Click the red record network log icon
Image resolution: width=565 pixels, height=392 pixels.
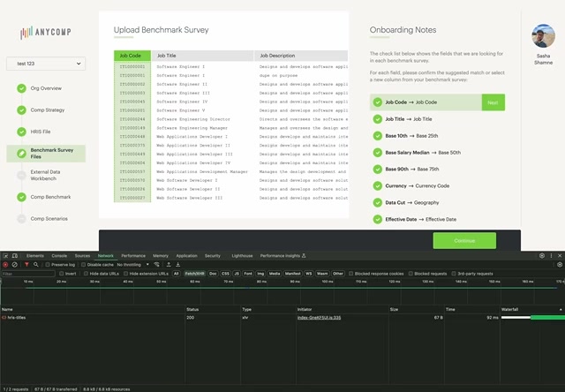coord(4,264)
